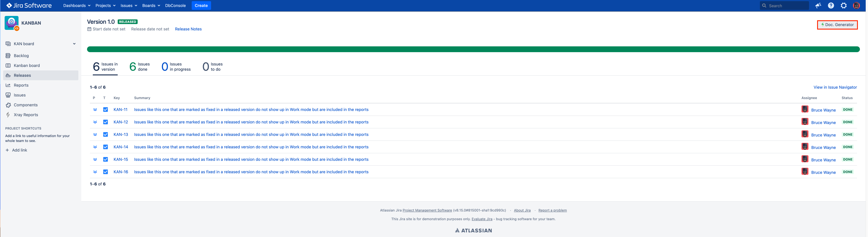The width and height of the screenshot is (868, 237).
Task: Click Bruce Wayne avatar in KAN-13 row
Action: click(805, 134)
